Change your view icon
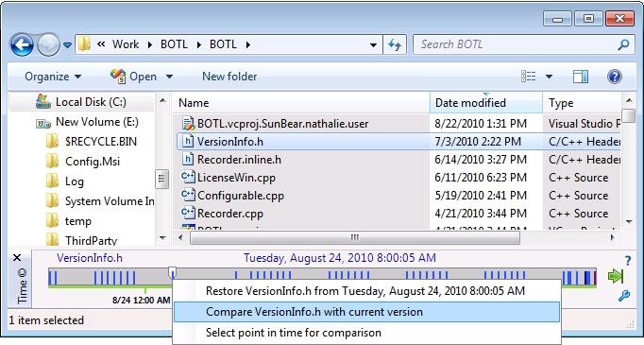The image size is (644, 345). tap(528, 77)
